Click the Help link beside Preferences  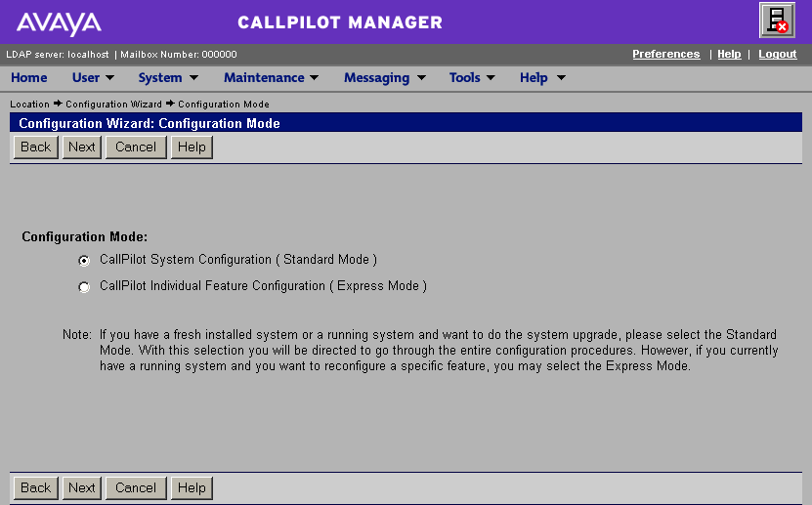pyautogui.click(x=729, y=55)
